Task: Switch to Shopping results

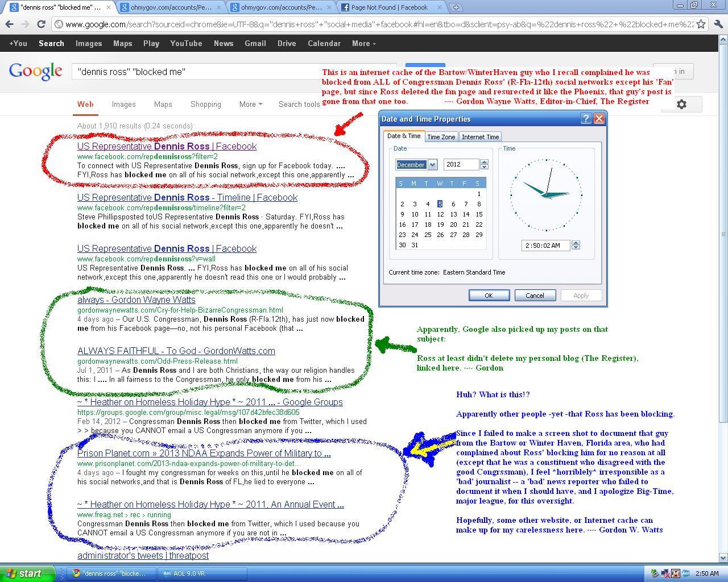Action: (205, 104)
